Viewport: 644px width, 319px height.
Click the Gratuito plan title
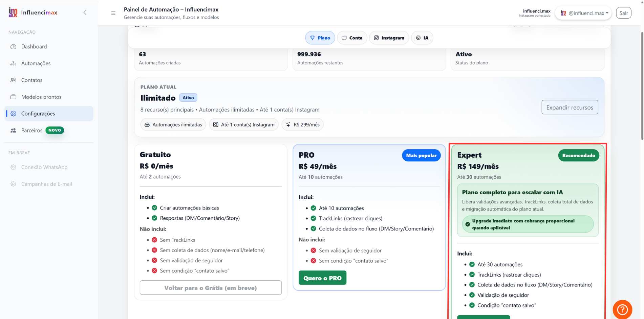pyautogui.click(x=155, y=155)
